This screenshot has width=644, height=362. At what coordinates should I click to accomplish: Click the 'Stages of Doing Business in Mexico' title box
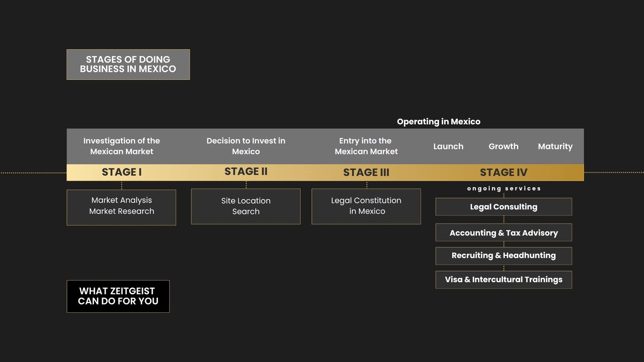click(x=128, y=64)
